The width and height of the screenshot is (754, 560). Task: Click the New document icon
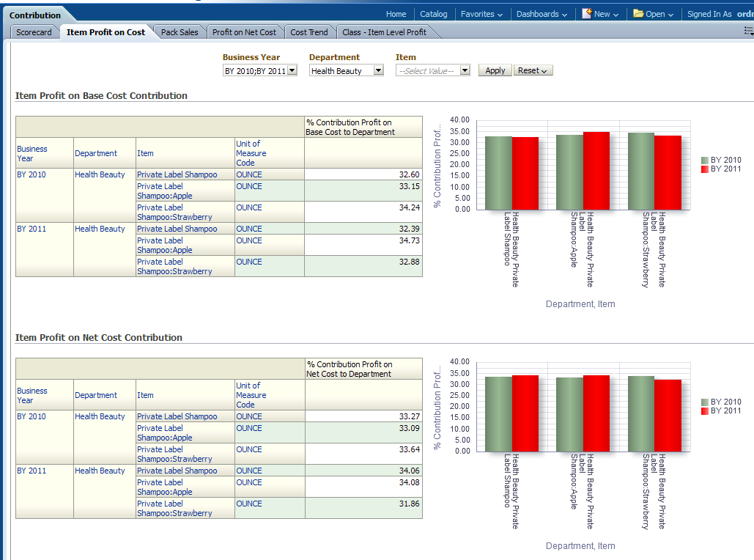(587, 14)
